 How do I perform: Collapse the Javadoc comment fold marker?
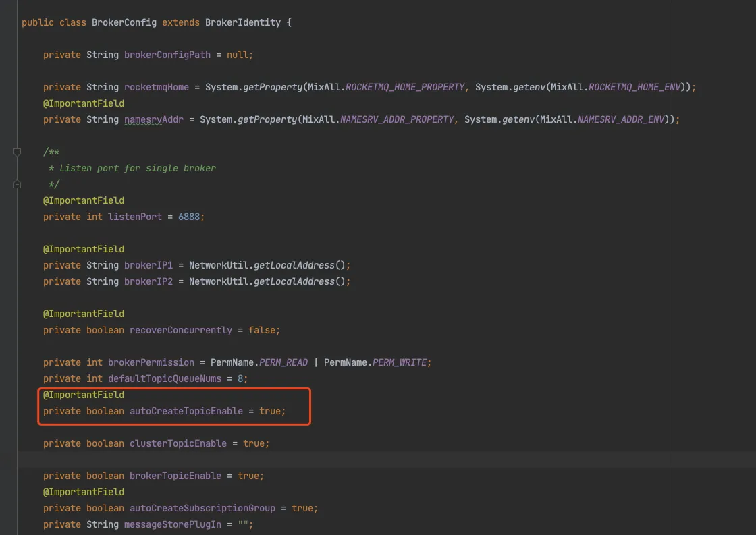[x=18, y=152]
